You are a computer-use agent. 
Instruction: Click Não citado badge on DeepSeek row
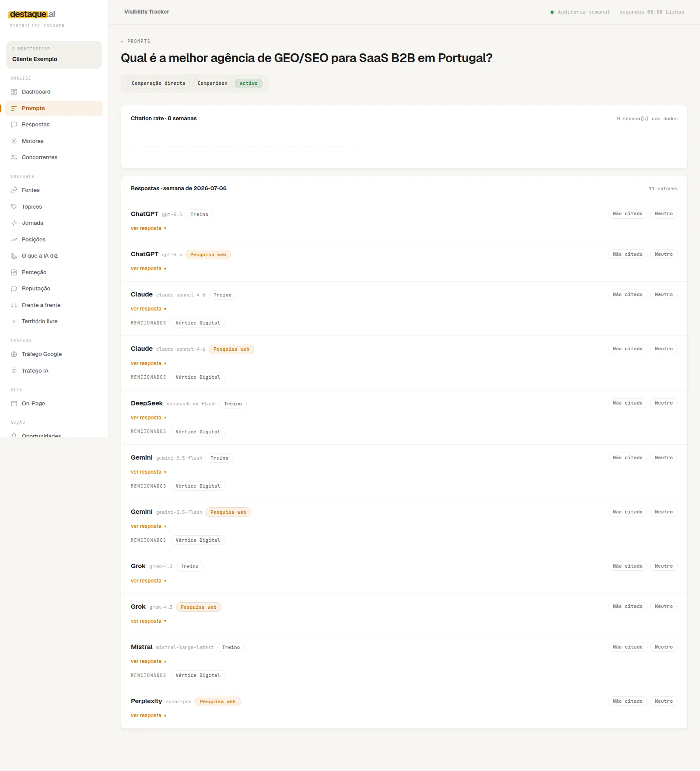click(628, 403)
